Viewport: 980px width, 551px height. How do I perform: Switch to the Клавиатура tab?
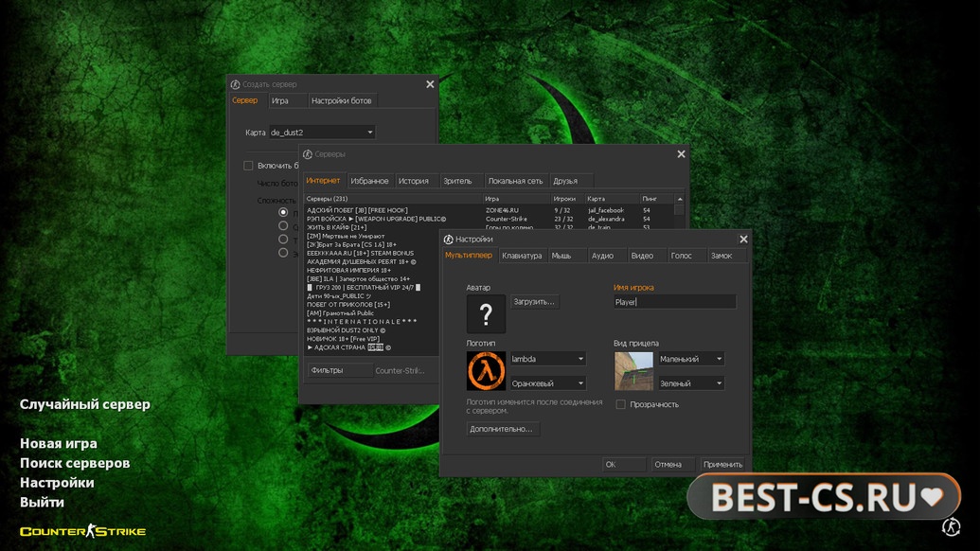(x=522, y=256)
